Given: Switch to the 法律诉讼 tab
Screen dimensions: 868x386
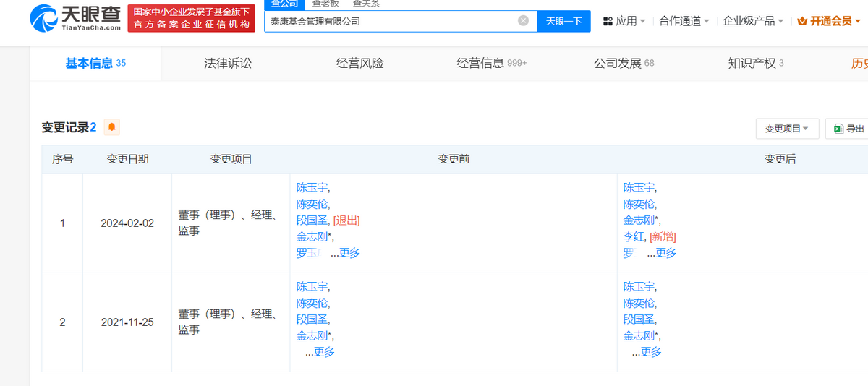Looking at the screenshot, I should click(228, 64).
